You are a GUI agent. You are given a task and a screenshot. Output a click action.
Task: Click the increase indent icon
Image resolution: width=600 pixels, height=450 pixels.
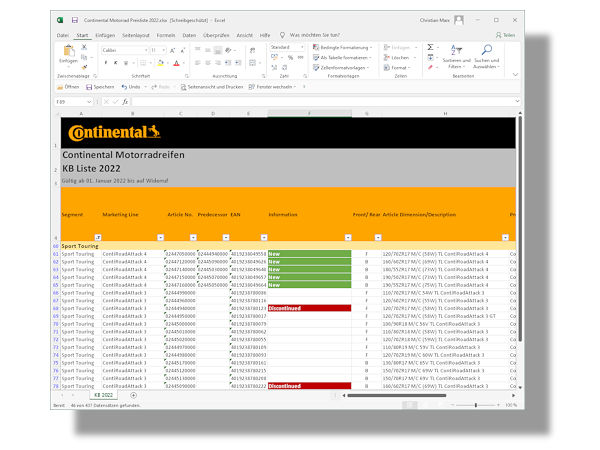pyautogui.click(x=238, y=63)
